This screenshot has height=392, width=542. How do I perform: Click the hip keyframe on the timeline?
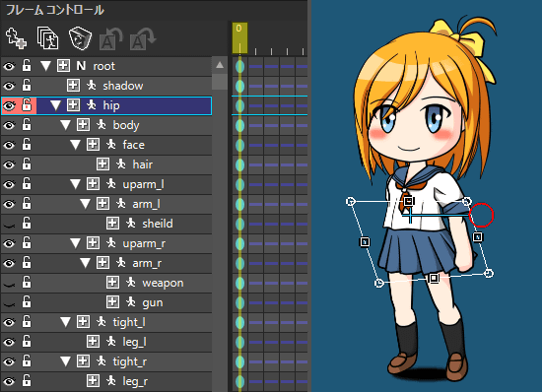[x=239, y=105]
